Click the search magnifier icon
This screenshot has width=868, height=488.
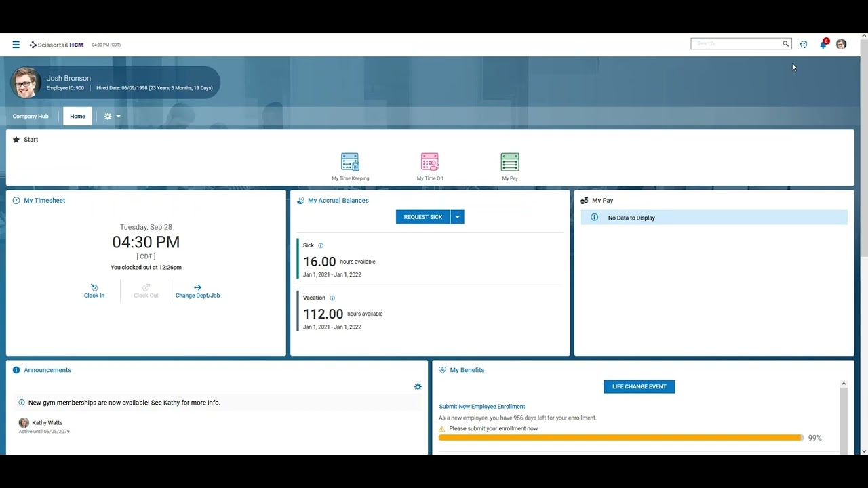785,44
